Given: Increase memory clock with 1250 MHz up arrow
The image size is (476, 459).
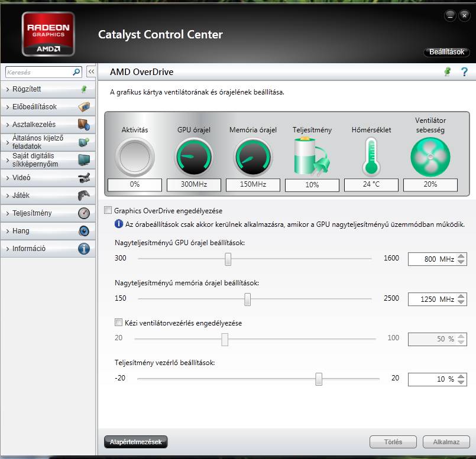Looking at the screenshot, I should [461, 296].
